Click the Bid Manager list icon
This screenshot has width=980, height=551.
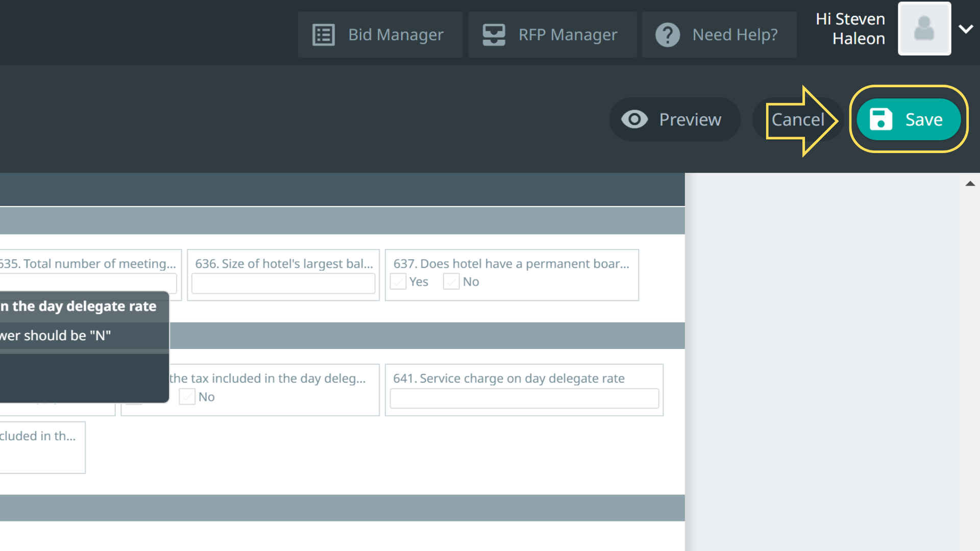[x=323, y=35]
